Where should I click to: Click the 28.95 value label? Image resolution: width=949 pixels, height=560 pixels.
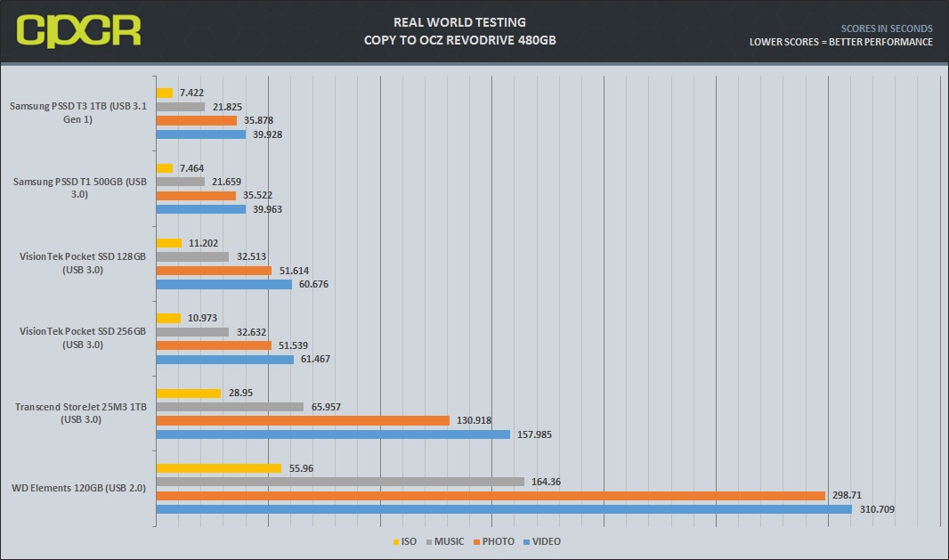tap(241, 393)
